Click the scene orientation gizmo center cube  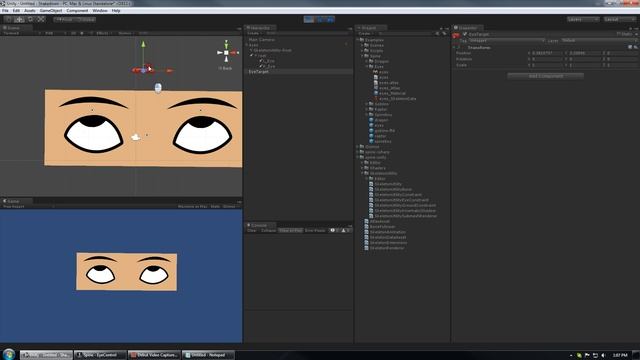coord(226,53)
